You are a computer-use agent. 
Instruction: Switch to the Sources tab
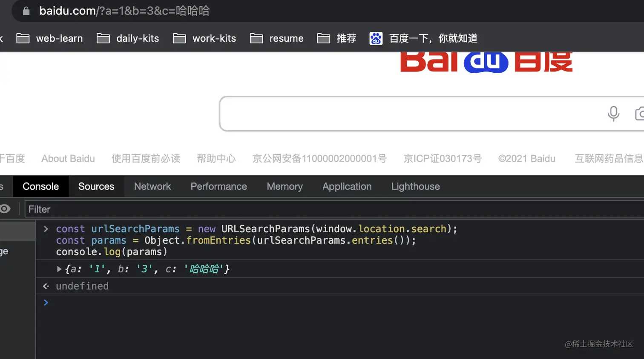tap(96, 186)
